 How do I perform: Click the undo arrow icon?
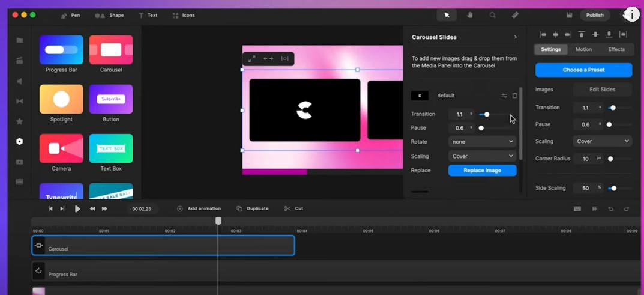click(x=610, y=208)
